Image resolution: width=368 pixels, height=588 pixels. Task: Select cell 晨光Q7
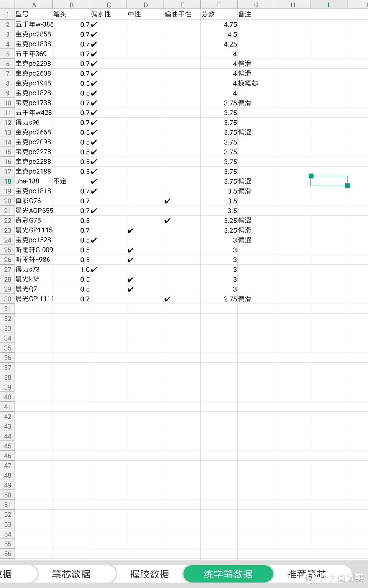tap(34, 289)
